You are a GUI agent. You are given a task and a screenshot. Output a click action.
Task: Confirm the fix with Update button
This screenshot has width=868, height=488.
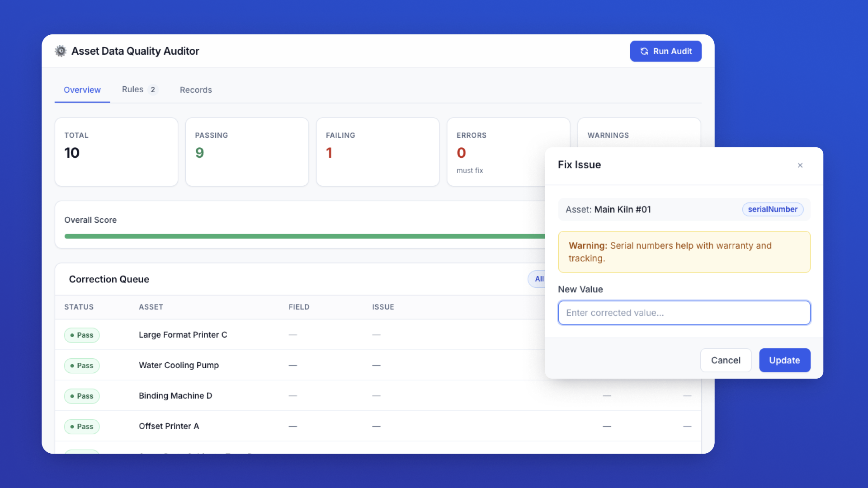tap(784, 360)
